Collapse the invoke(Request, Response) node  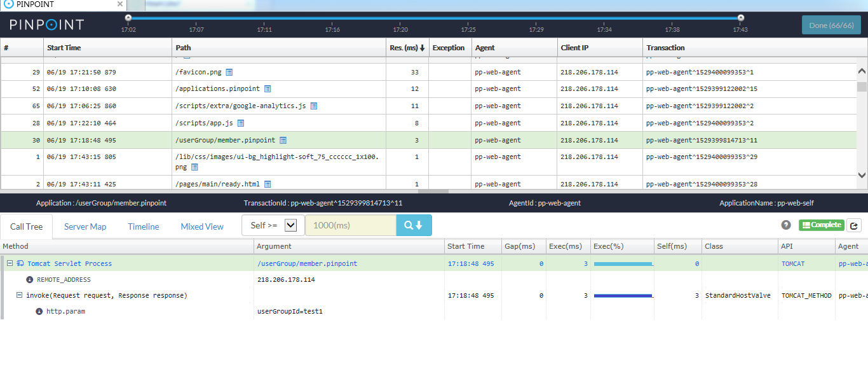(20, 295)
